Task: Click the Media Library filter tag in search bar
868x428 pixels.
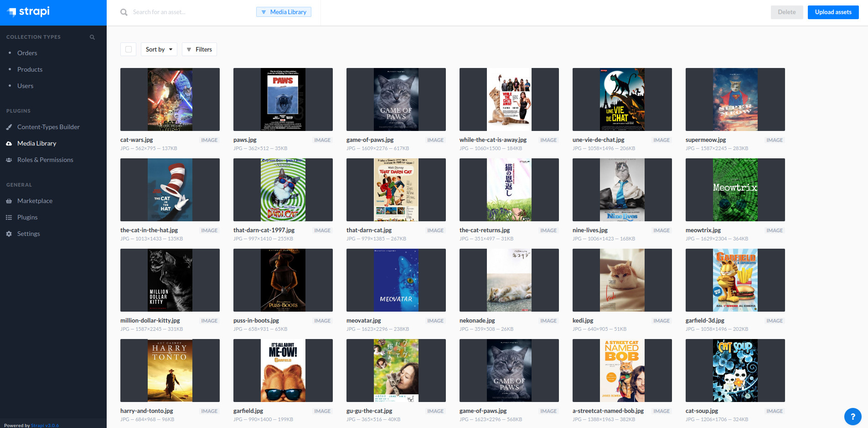Action: click(284, 12)
